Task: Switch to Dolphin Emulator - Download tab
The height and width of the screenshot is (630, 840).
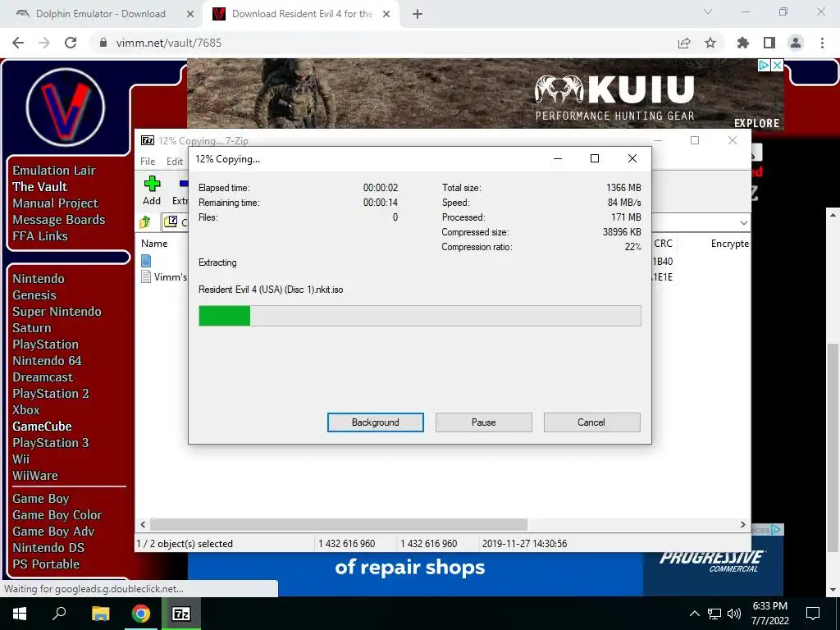Action: (x=101, y=14)
